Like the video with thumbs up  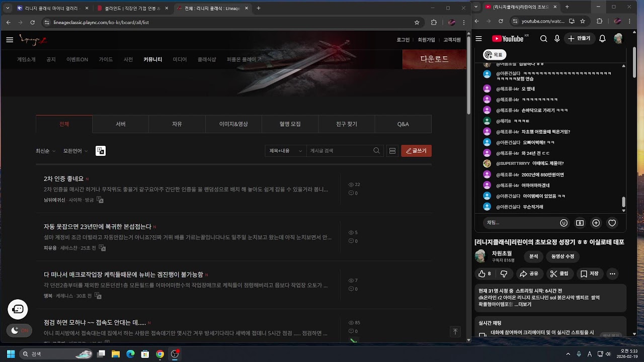[x=485, y=274]
